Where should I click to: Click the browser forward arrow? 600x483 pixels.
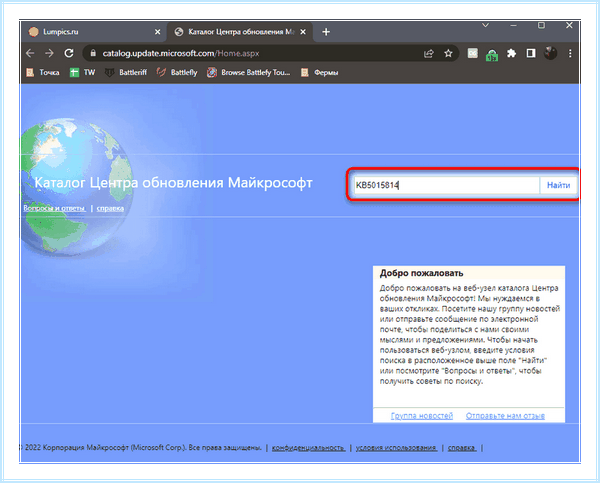[x=49, y=53]
